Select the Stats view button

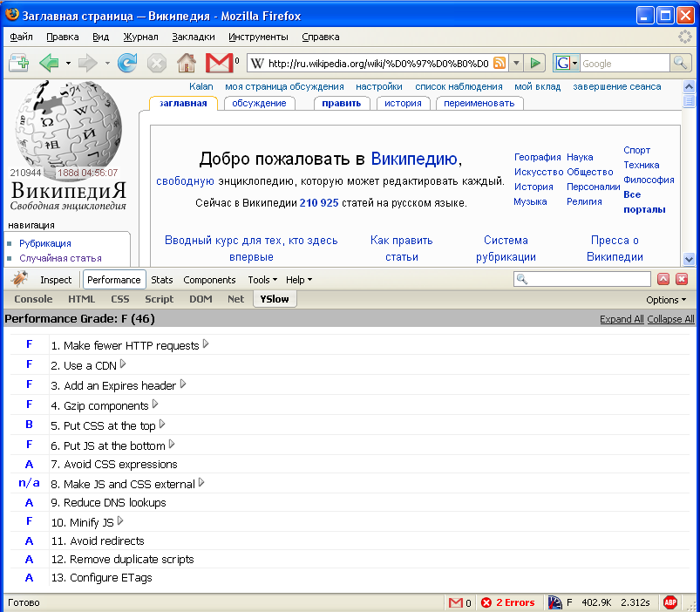point(161,280)
